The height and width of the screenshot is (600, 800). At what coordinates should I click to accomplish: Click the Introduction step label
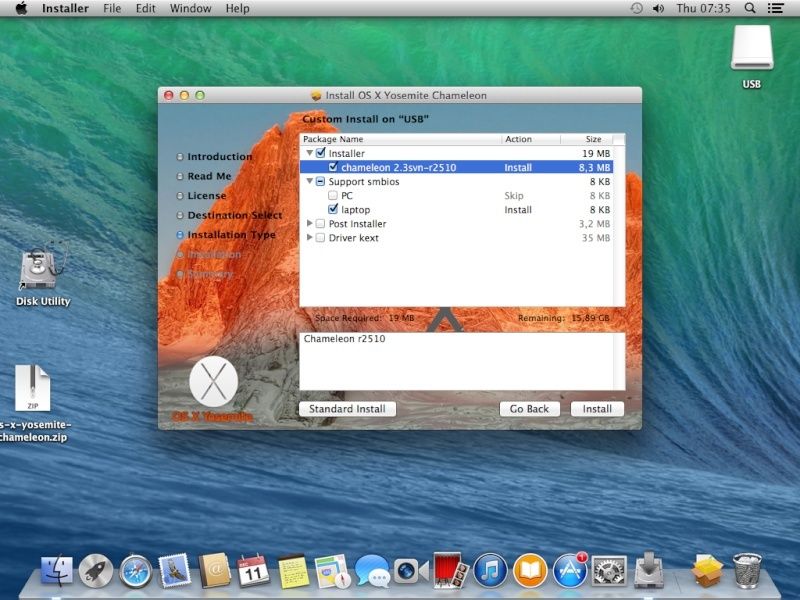click(x=220, y=157)
